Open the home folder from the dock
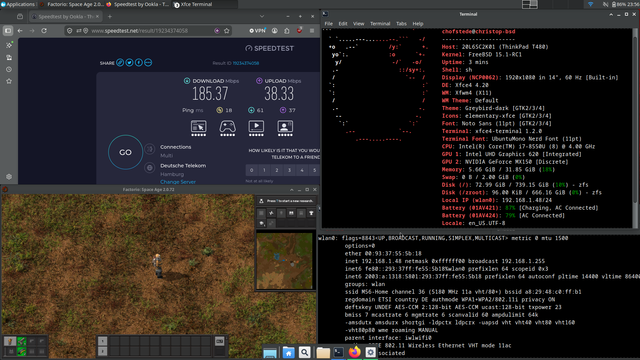 288,352
